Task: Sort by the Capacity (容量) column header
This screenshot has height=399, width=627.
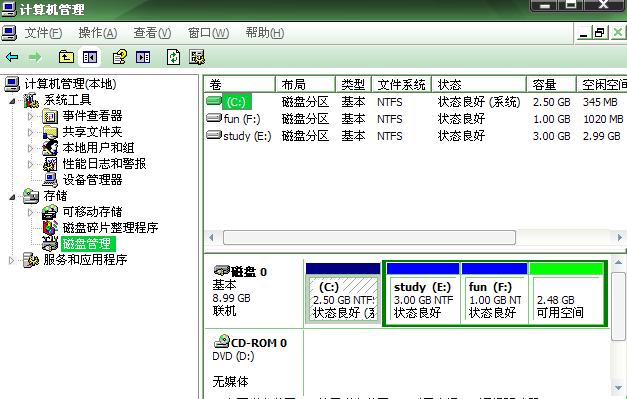Action: coord(551,84)
